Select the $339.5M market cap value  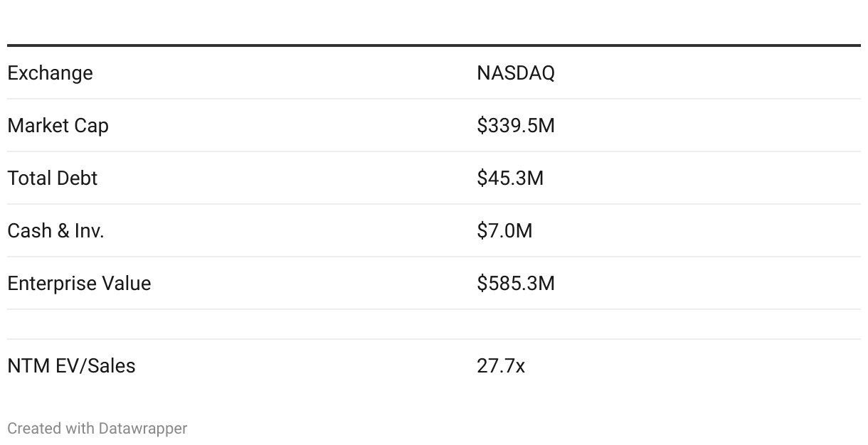pyautogui.click(x=515, y=126)
